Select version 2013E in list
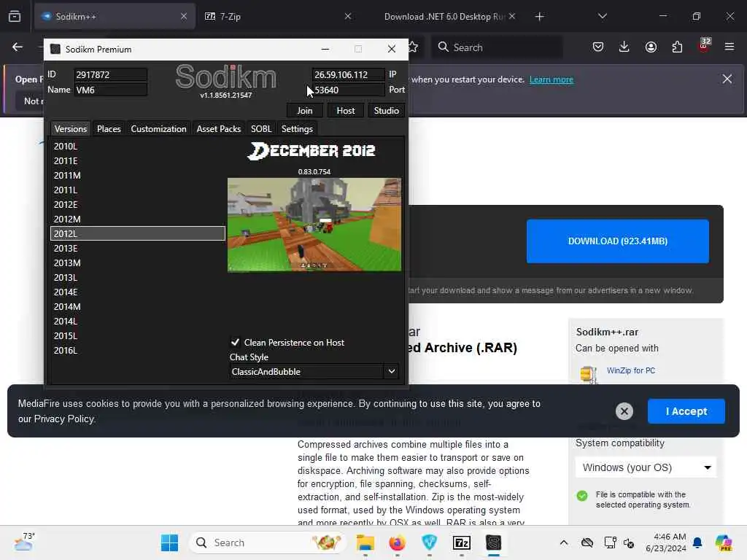 point(138,248)
